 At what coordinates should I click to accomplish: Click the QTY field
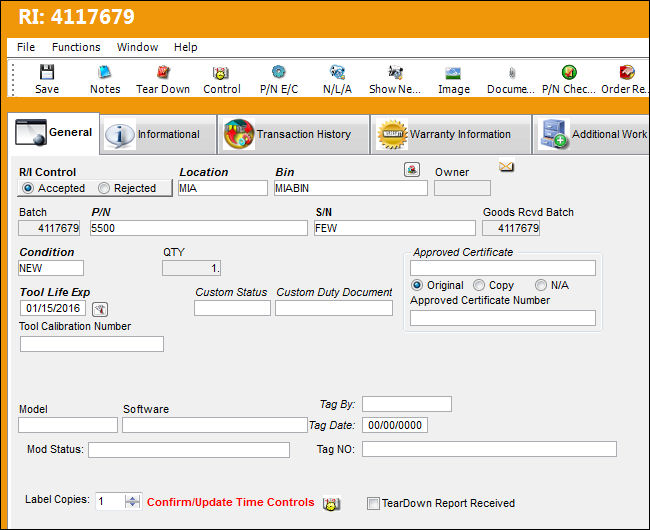click(192, 268)
